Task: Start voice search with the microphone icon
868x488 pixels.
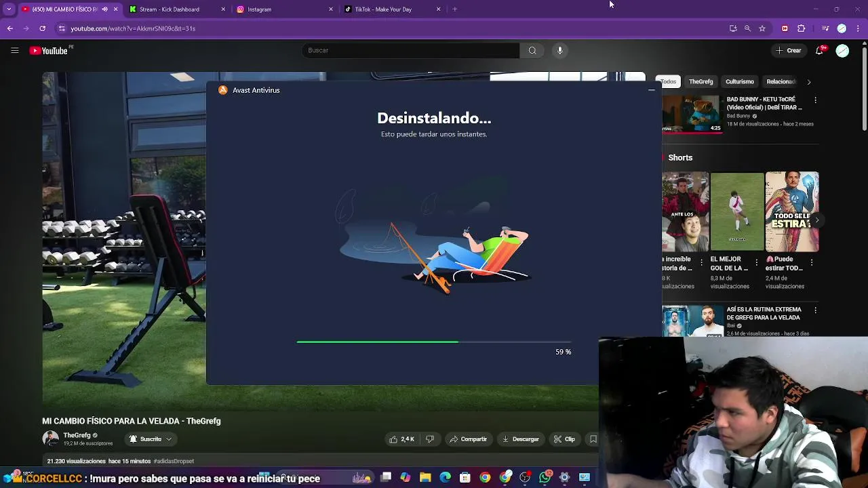Action: [x=560, y=50]
